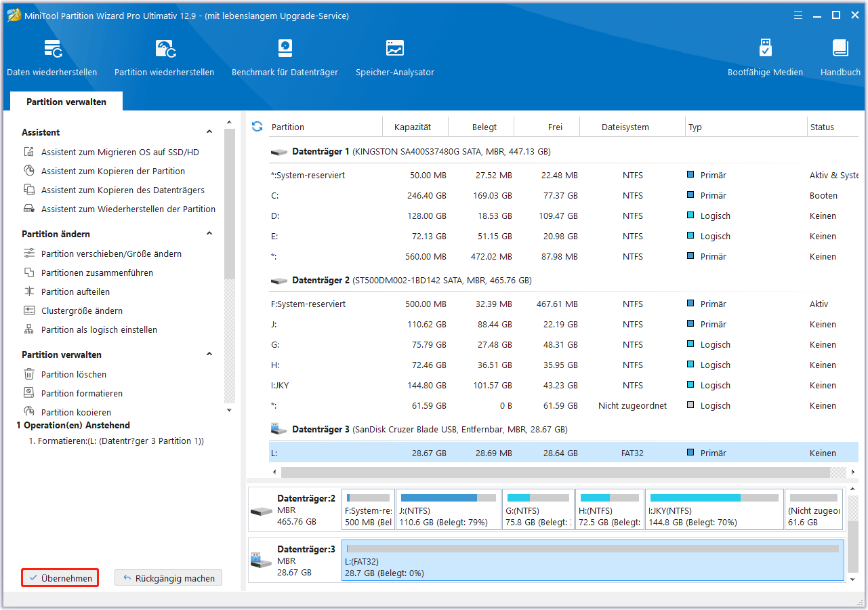Select partition I:JKY row
The height and width of the screenshot is (610, 868).
pos(564,386)
